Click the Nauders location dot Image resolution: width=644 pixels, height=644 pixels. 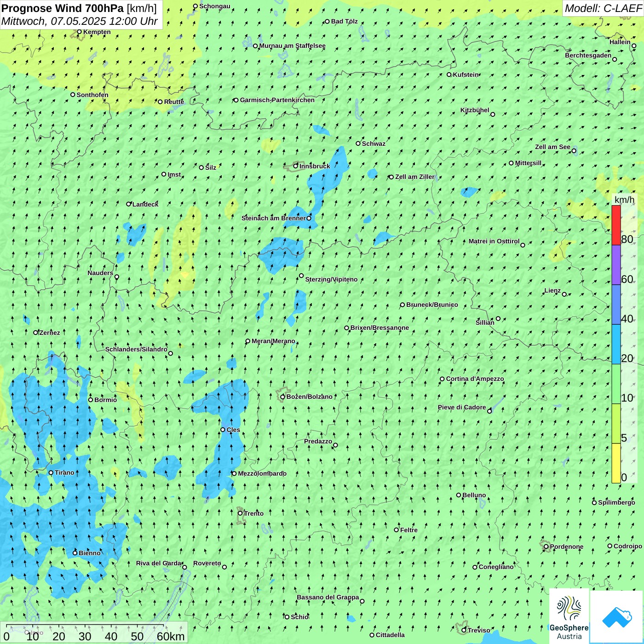(117, 277)
